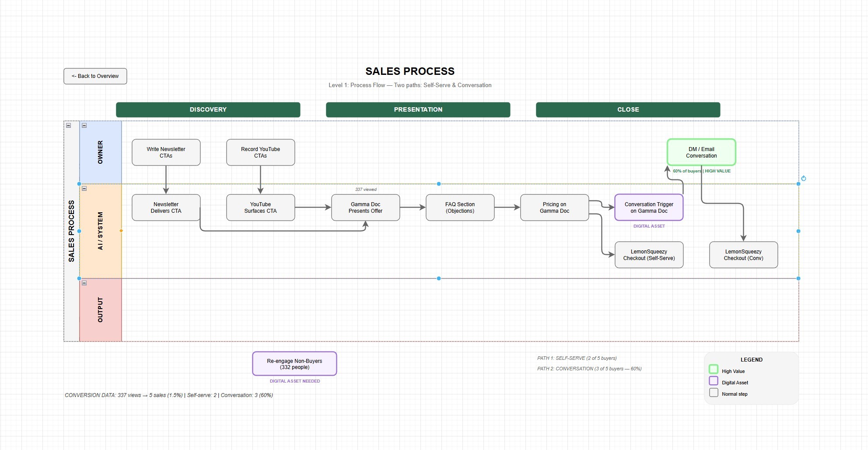Click the DIGITAL ASSET label under Conversation Trigger
The height and width of the screenshot is (450, 868).
(649, 226)
